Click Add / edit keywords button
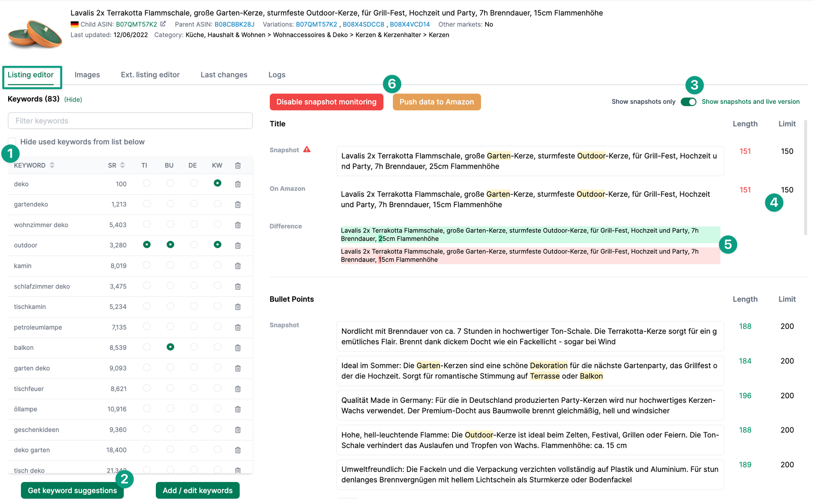The width and height of the screenshot is (814, 504). 197,491
